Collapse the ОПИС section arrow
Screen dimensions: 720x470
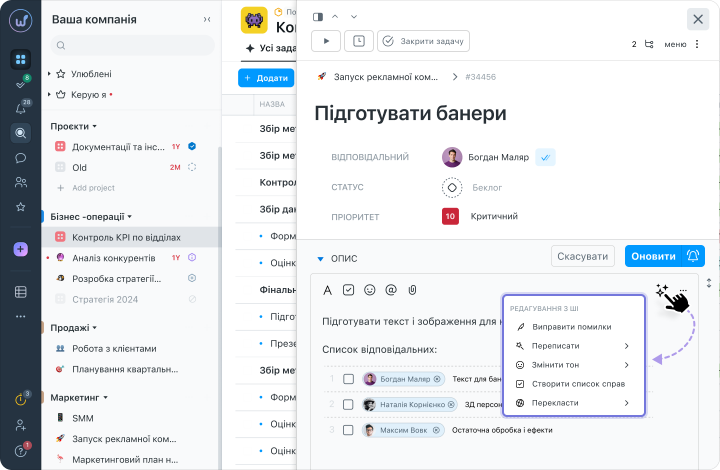(x=320, y=258)
